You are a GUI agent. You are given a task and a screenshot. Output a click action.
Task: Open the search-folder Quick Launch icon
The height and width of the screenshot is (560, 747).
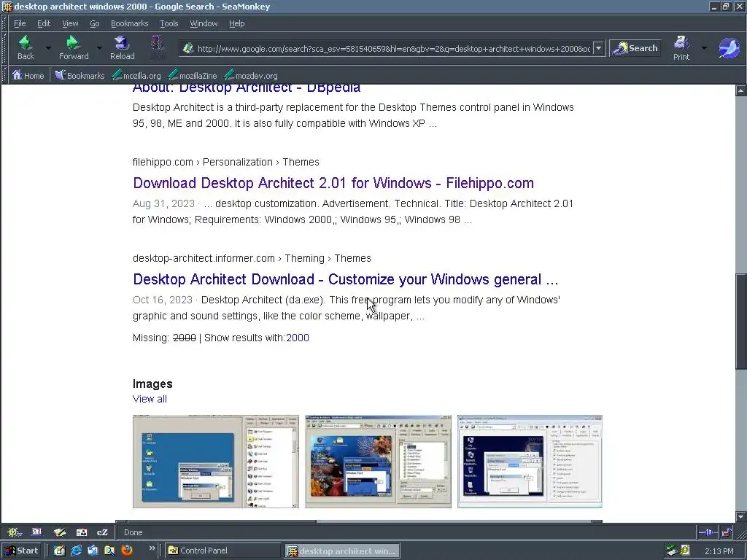coord(109,551)
